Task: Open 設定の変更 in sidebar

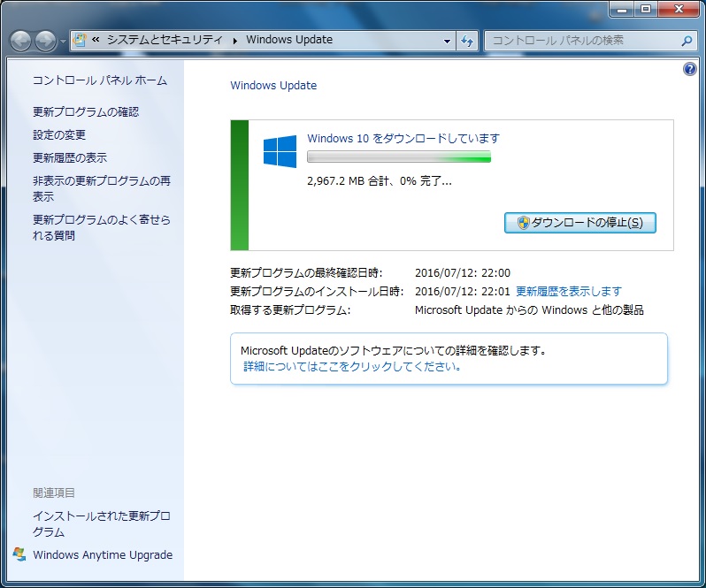Action: pos(59,135)
